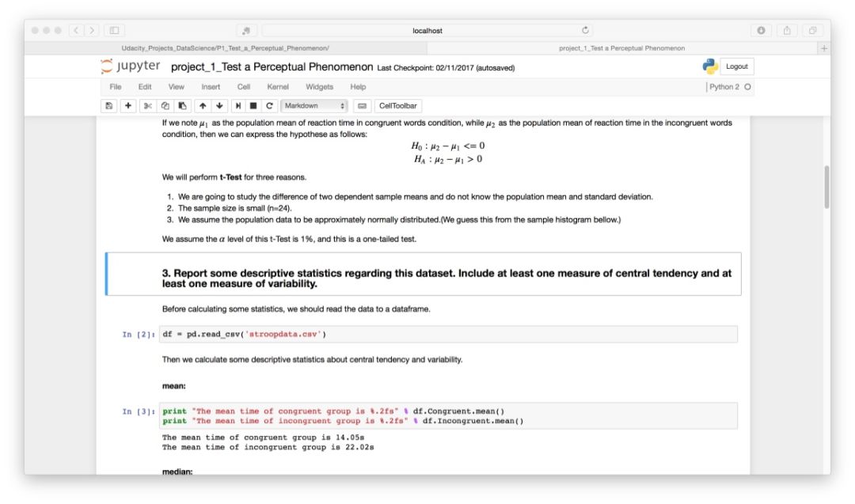Click output line 'incongruent group is 22.02s'
Screen dimensions: 855x504
(268, 447)
